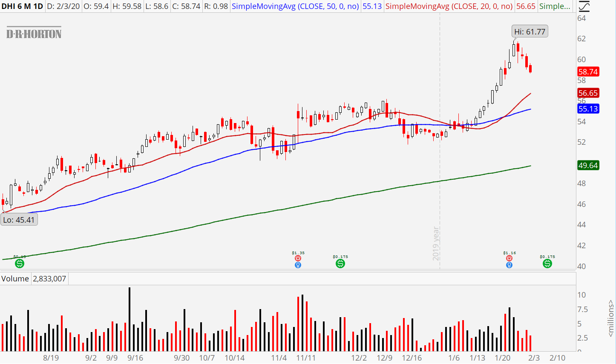Viewport: 616px width, 364px height.
Task: Click the 62 level on the price axis
Action: 581,39
